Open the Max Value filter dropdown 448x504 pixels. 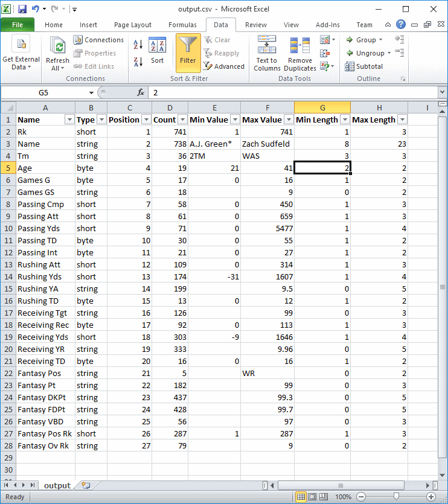289,120
